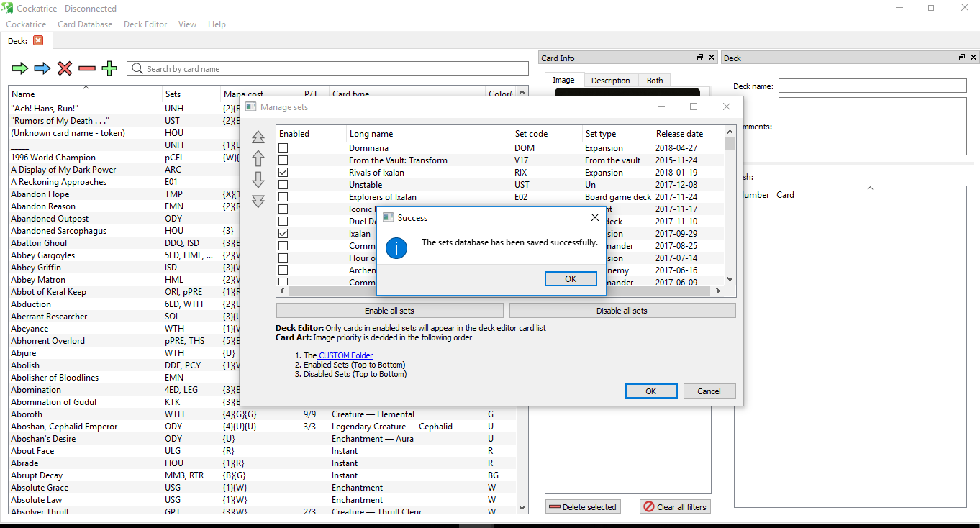Open the Cockatrice menu
The width and height of the screenshot is (980, 528).
pos(26,24)
